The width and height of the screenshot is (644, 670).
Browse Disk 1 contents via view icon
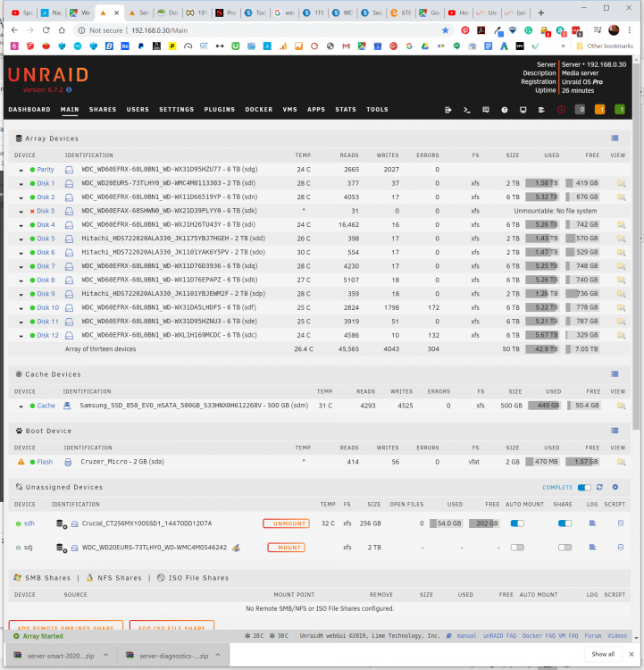621,183
